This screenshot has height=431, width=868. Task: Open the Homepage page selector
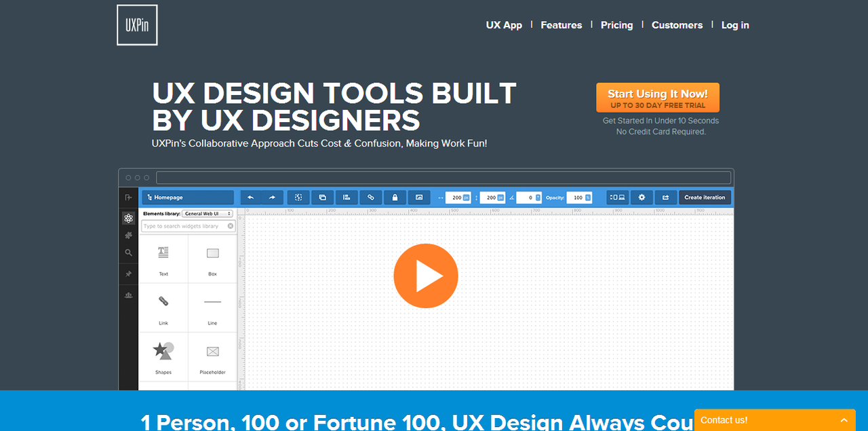pyautogui.click(x=188, y=198)
